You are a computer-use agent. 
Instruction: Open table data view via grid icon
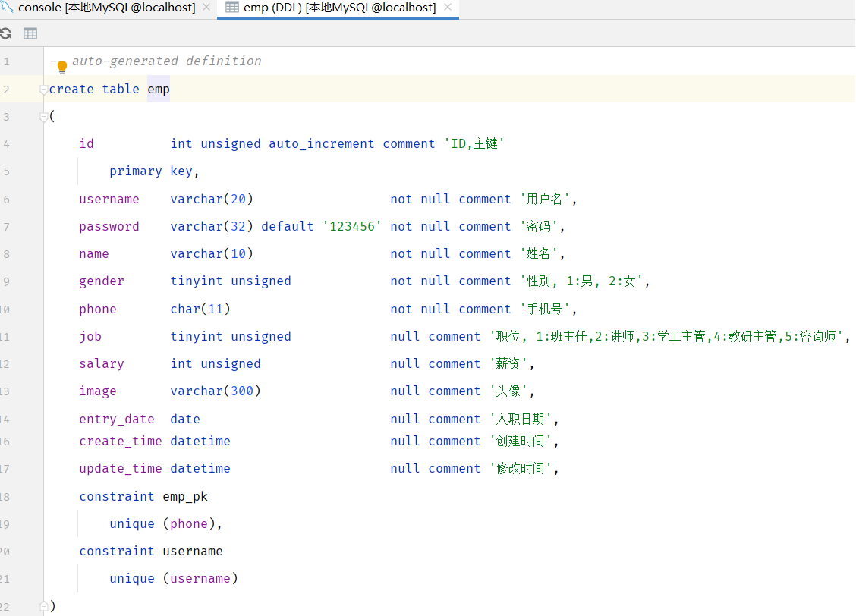click(30, 33)
